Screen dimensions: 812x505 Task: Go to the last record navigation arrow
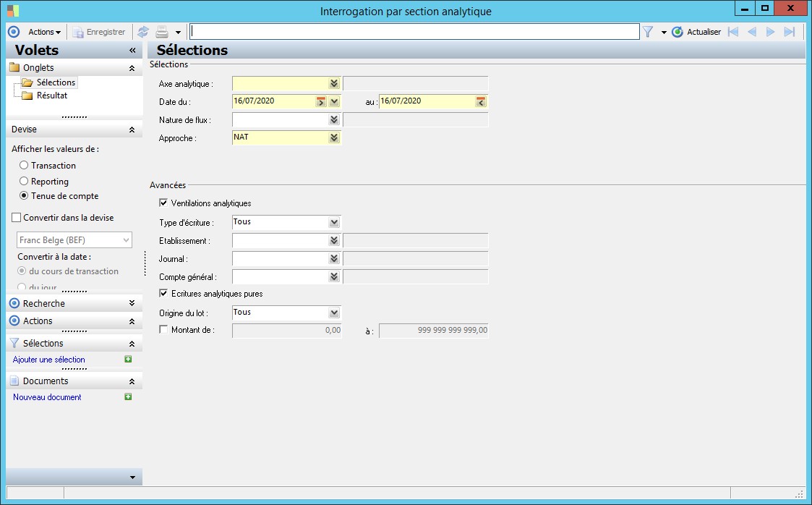(x=790, y=32)
